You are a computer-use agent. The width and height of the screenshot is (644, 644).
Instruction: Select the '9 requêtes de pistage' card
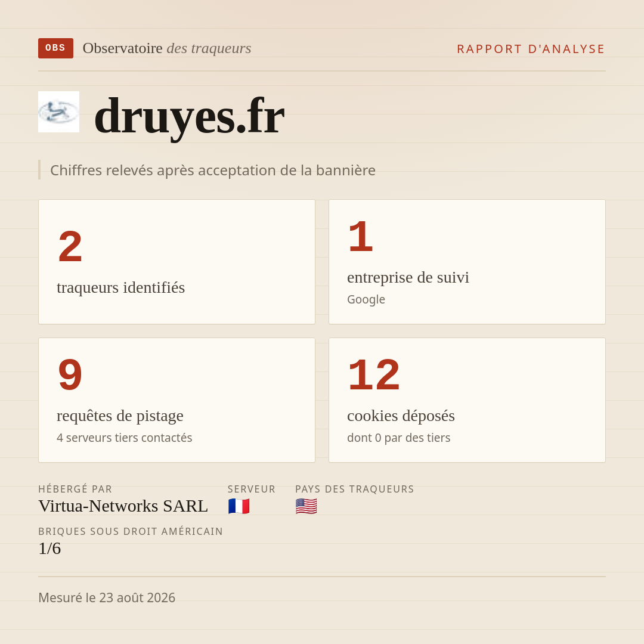(x=177, y=400)
